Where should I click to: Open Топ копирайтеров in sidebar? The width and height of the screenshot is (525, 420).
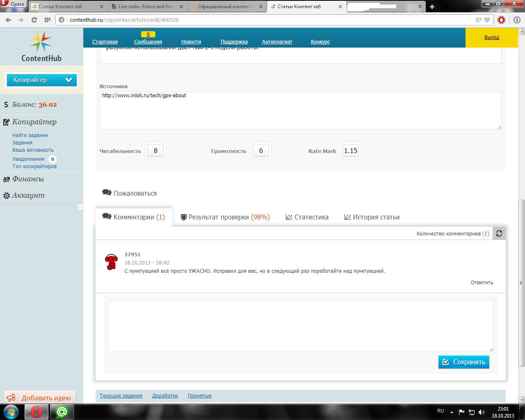coord(34,166)
